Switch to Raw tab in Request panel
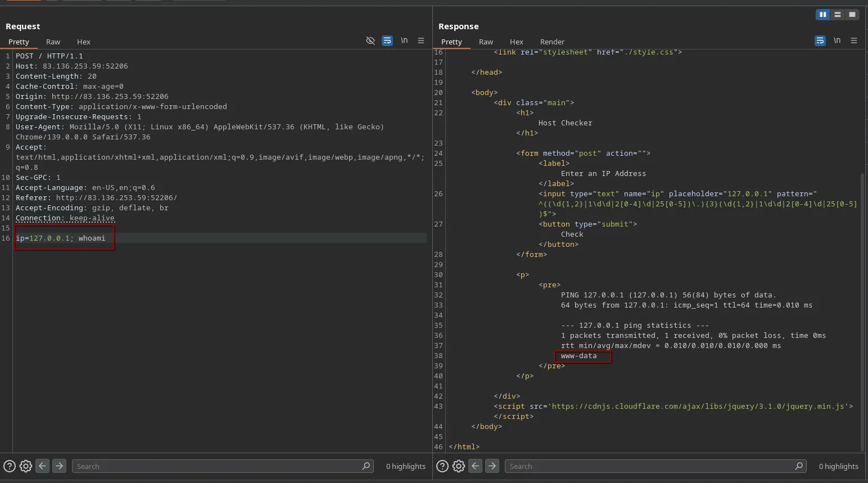 [53, 42]
